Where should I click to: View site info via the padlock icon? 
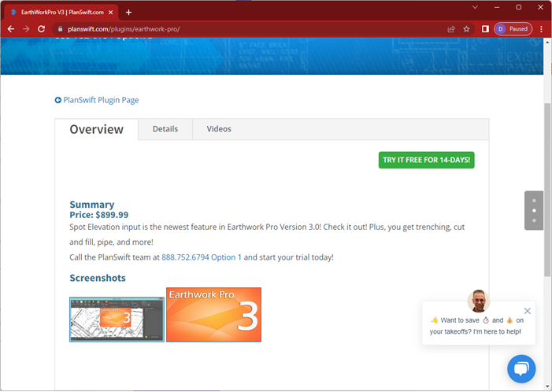coord(60,29)
